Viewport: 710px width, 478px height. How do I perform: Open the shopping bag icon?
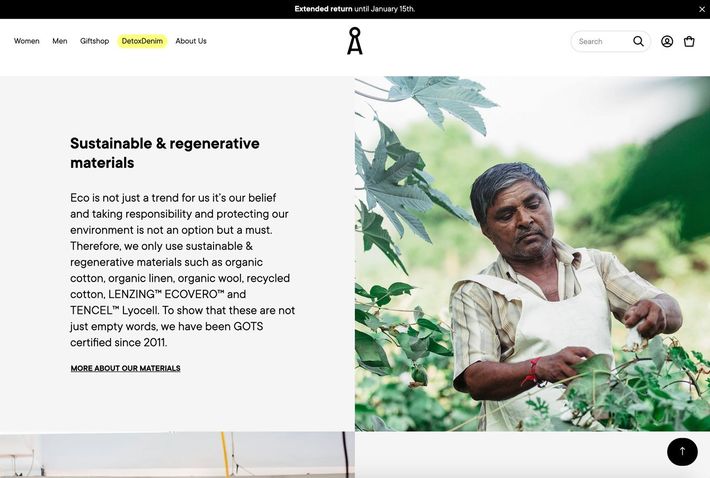coord(689,41)
